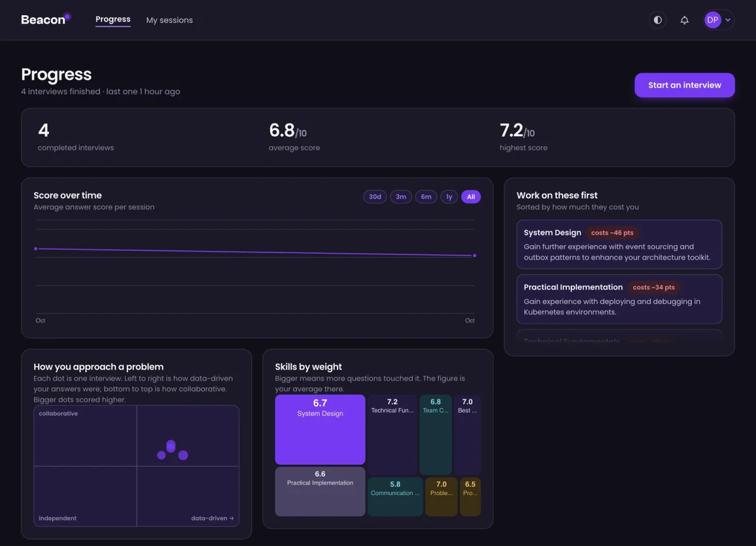Select the 6m time range
756x546 pixels.
pyautogui.click(x=427, y=196)
